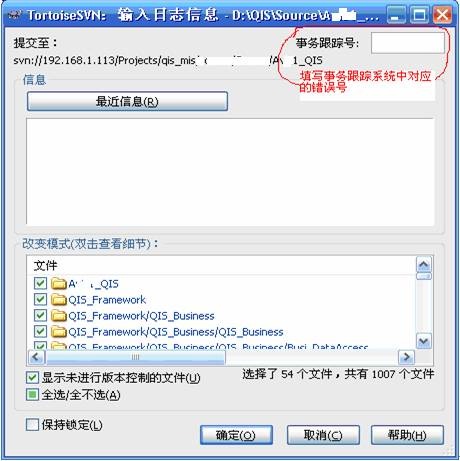
Task: Click folder icon of QIS_Framework/QIS_Business/QIS_Business
Action: (59, 331)
